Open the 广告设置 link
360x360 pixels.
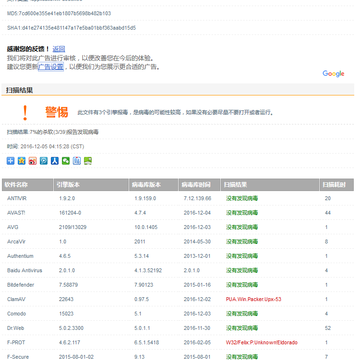pos(51,67)
